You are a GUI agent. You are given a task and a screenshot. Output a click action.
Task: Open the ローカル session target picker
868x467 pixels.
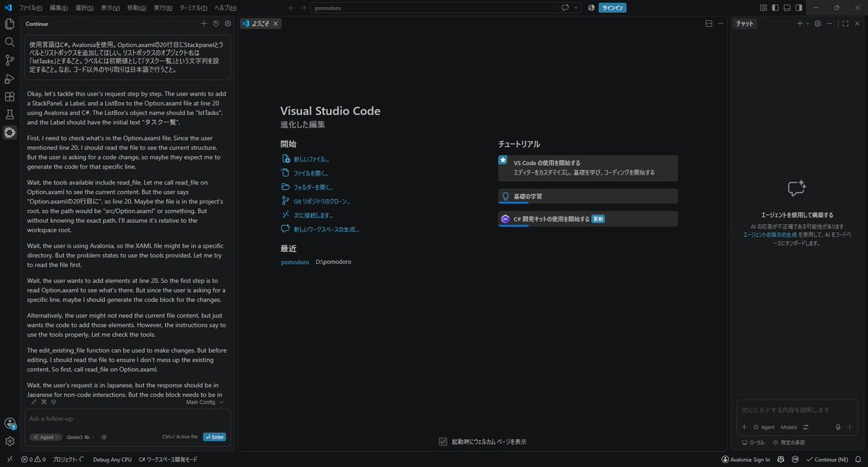(x=753, y=442)
